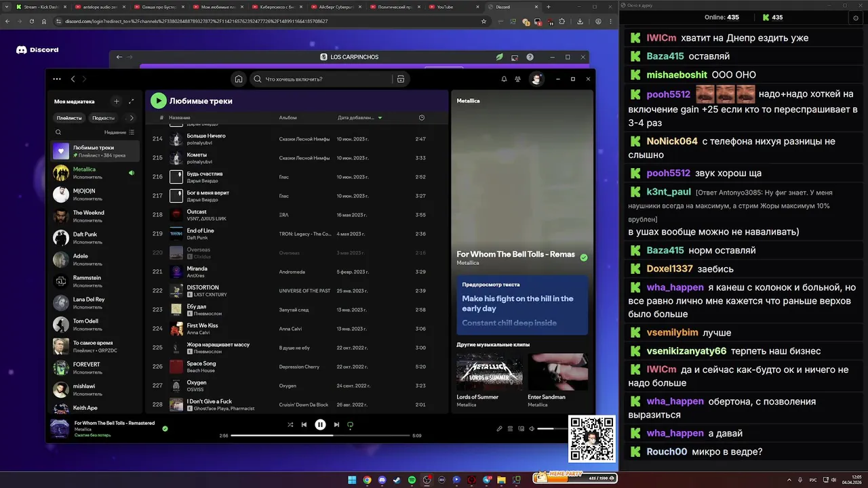The image size is (868, 488).
Task: Open lyrics via microphone icon in player bar
Action: click(x=500, y=428)
